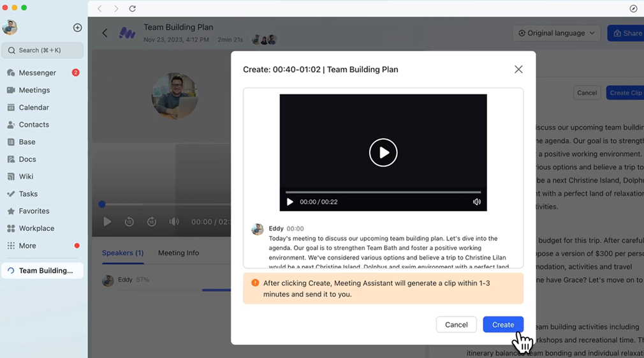Image resolution: width=644 pixels, height=358 pixels.
Task: Click the search box in sidebar
Action: [43, 50]
